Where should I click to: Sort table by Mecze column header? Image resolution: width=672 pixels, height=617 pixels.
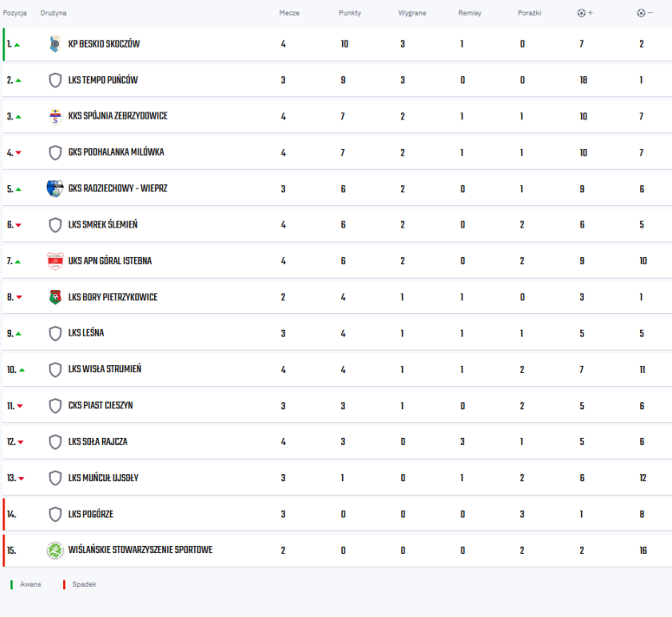pos(289,13)
